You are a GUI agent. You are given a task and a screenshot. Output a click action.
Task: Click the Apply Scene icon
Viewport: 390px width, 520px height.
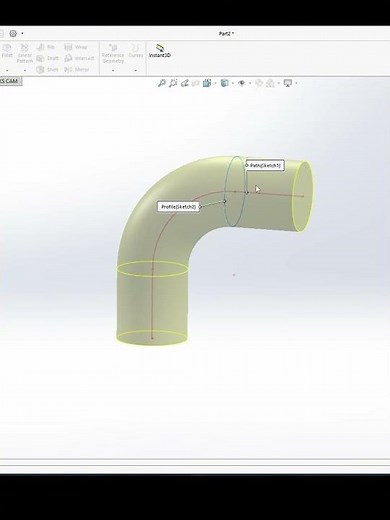click(x=270, y=83)
